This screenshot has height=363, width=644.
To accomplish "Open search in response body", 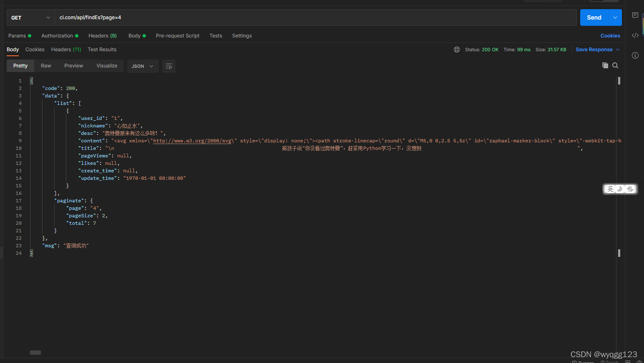I will coord(615,65).
